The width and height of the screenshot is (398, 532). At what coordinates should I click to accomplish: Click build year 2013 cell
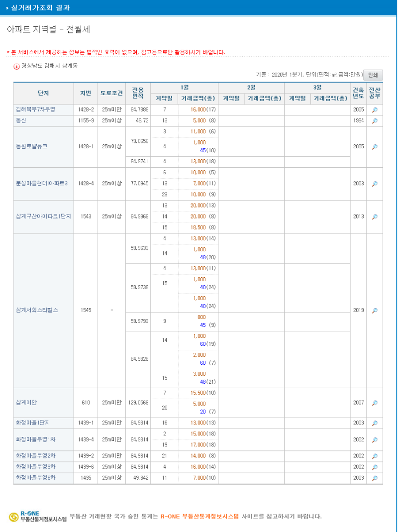[358, 216]
